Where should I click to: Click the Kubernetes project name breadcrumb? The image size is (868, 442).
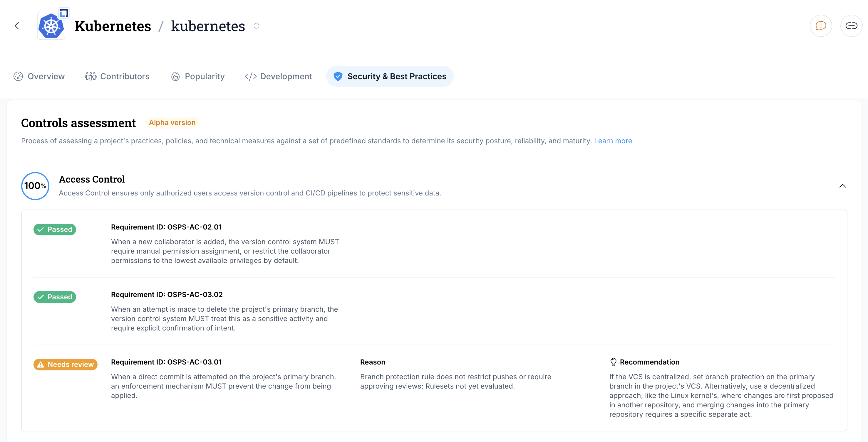113,26
